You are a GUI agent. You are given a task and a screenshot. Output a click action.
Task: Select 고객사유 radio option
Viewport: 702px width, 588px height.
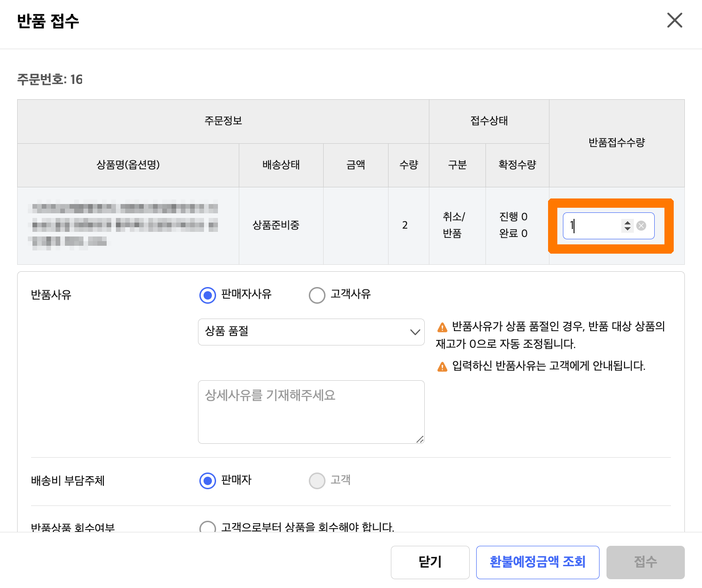pos(317,295)
